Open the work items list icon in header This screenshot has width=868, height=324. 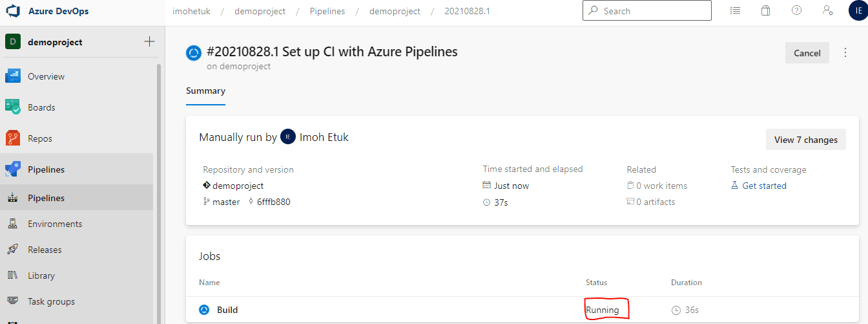point(734,11)
